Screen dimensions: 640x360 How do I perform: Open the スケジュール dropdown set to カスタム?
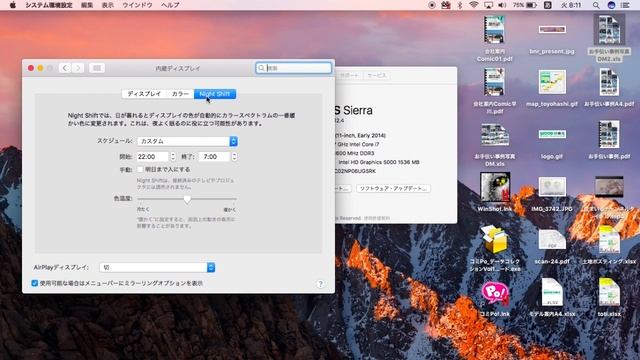click(187, 141)
